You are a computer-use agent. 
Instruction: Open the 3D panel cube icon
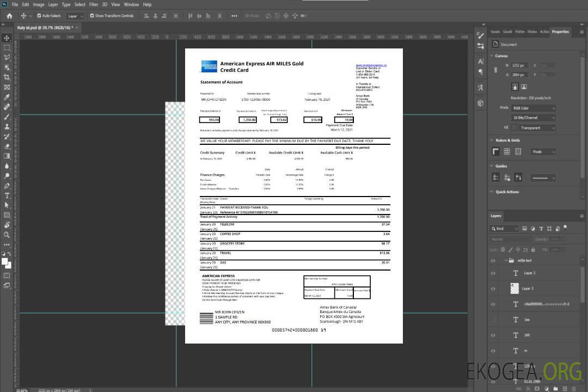pos(480,103)
